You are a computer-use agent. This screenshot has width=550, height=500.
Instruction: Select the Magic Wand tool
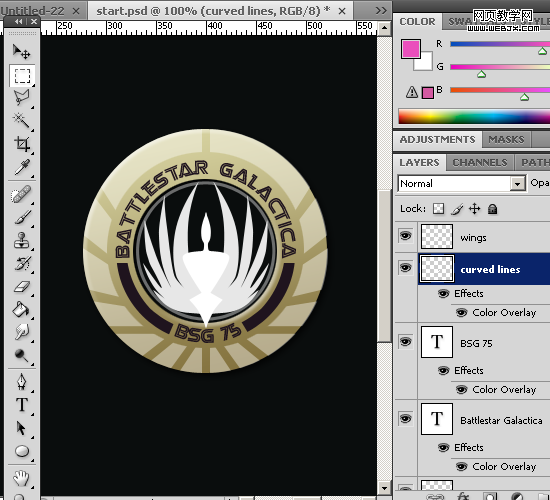pos(22,121)
